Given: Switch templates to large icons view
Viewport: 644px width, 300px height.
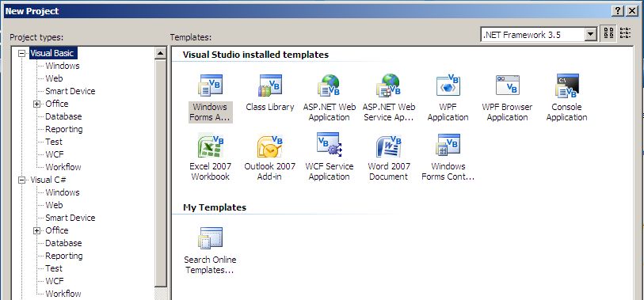Looking at the screenshot, I should click(x=609, y=34).
